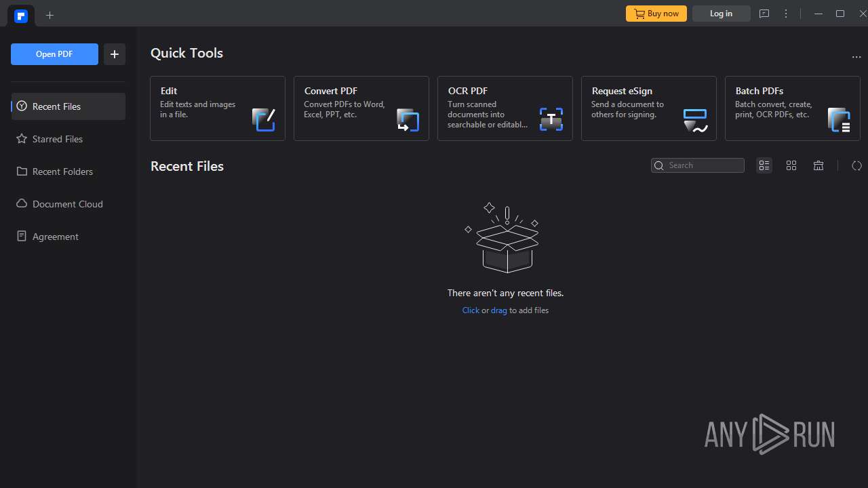This screenshot has height=488, width=868.
Task: Click the 'drag' link text
Action: [x=499, y=310]
